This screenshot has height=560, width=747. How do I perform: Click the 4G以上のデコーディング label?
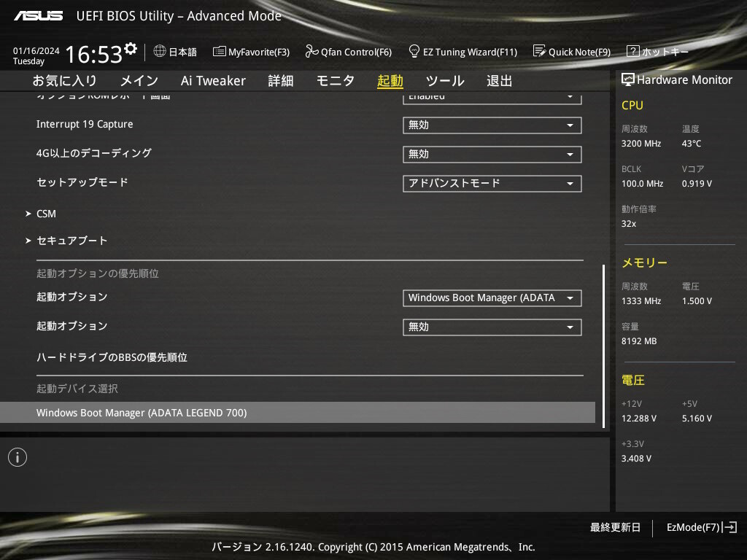tap(94, 153)
